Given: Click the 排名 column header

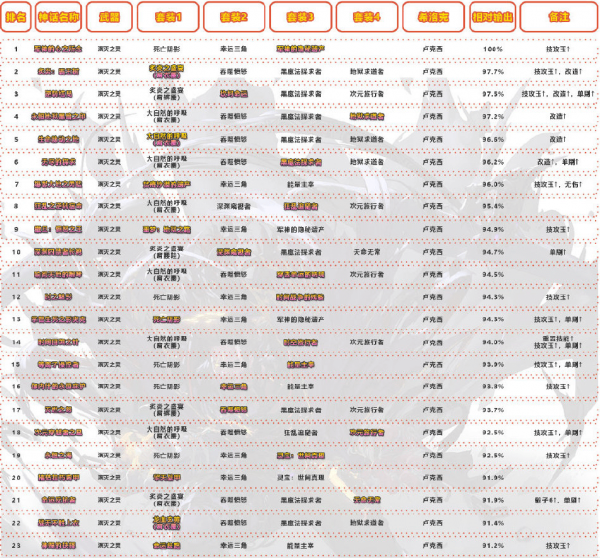Looking at the screenshot, I should coord(16,17).
